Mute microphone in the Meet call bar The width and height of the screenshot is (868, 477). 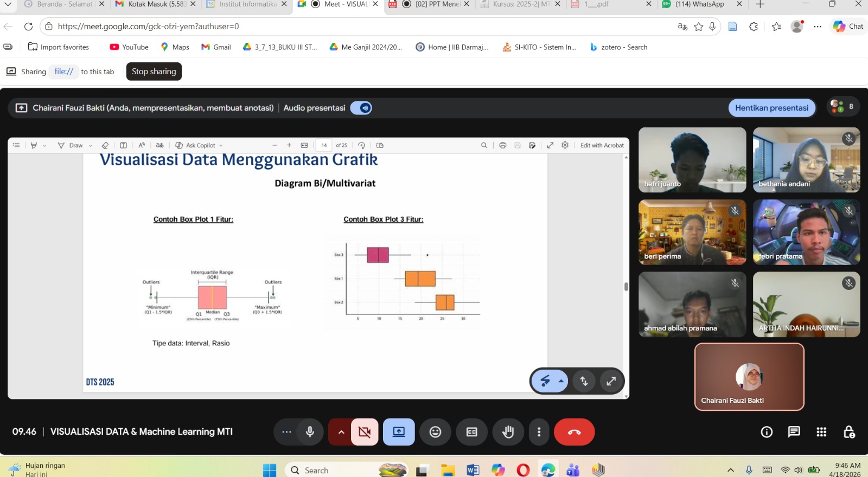[310, 432]
